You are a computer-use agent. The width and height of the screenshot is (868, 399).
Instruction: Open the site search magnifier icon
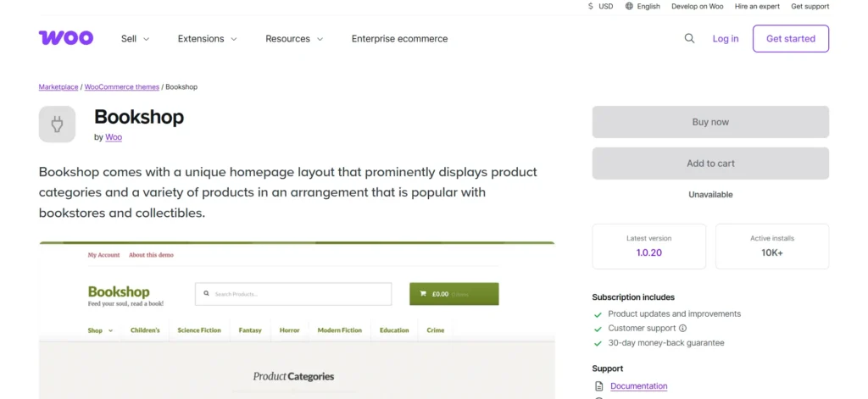pyautogui.click(x=689, y=38)
